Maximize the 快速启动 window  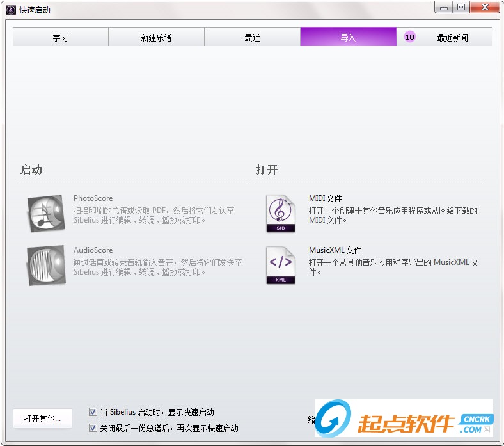[x=461, y=8]
